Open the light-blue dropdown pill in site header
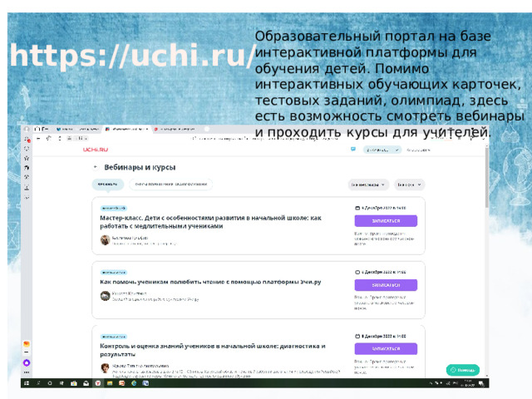 [x=382, y=150]
